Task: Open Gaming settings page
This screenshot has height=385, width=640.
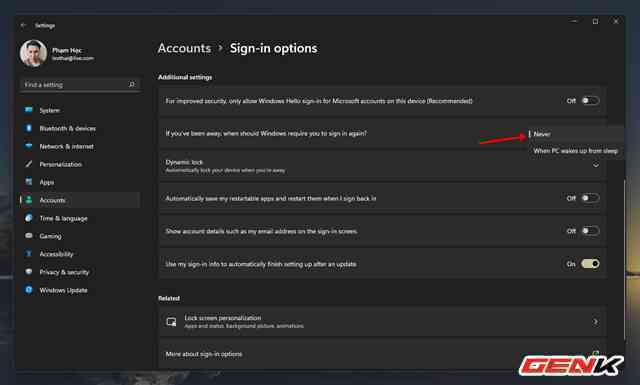Action: 80,236
